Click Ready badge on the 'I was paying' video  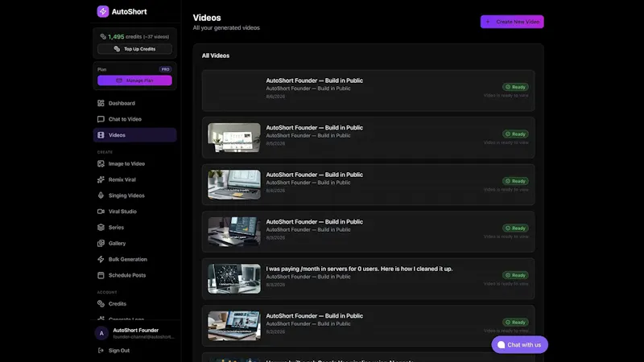point(515,275)
